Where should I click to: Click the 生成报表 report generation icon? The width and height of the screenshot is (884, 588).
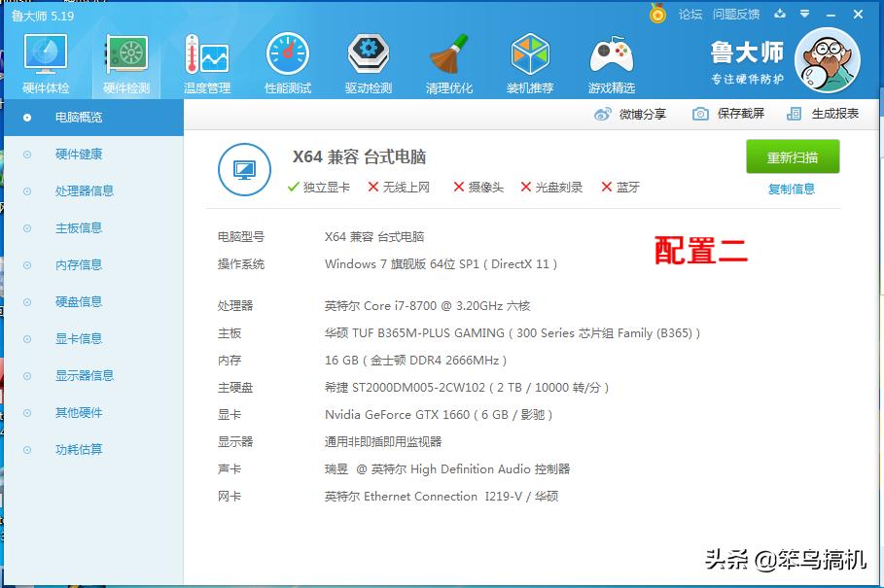(794, 114)
